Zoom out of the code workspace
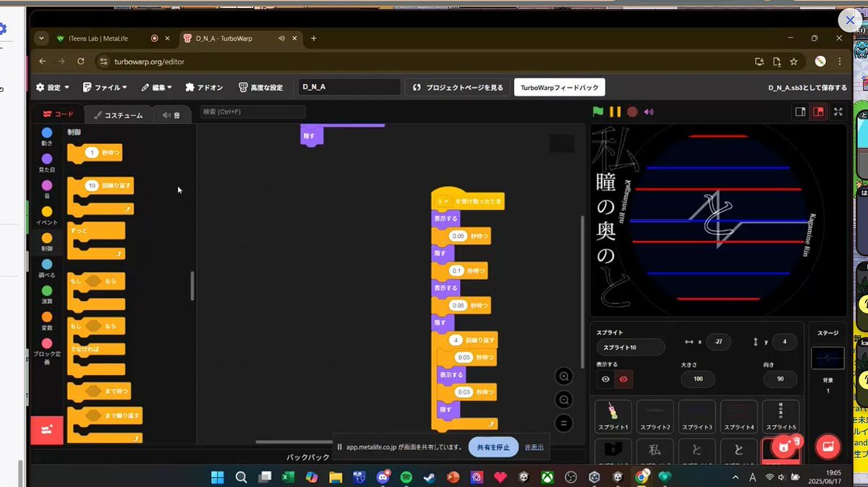 (x=564, y=399)
